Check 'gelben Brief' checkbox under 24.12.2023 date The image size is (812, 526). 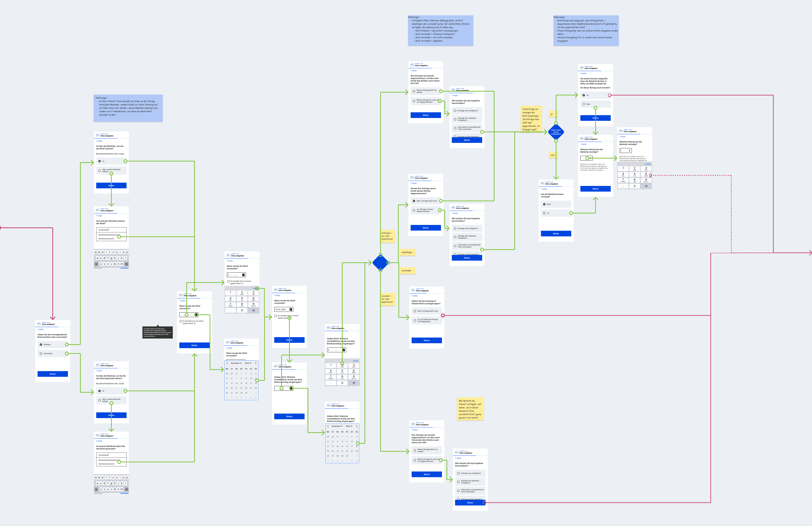tap(276, 316)
